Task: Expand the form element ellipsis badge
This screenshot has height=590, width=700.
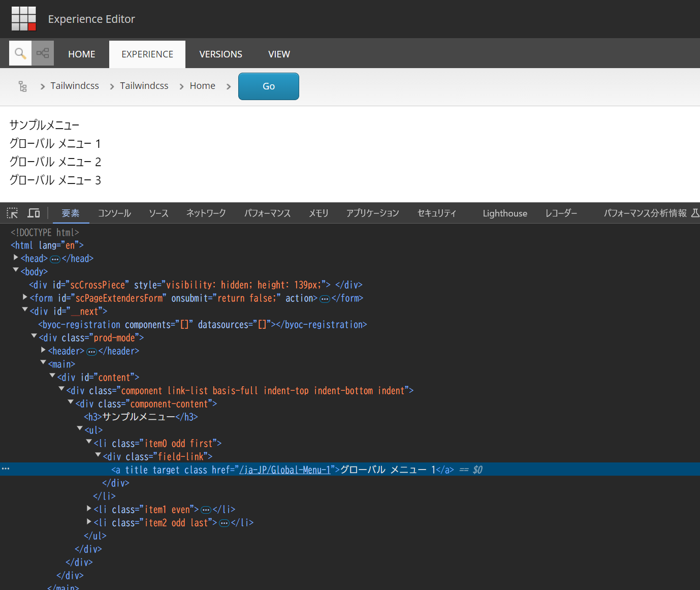Action: (325, 299)
